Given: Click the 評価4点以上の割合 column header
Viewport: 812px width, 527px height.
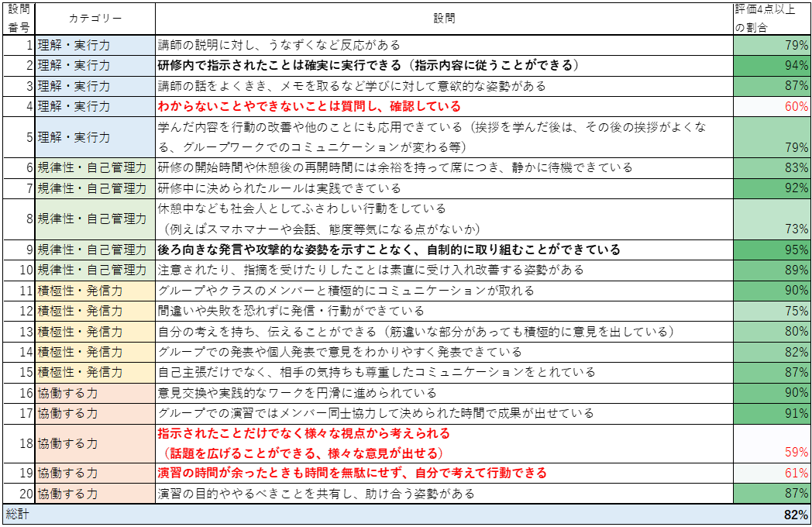Looking at the screenshot, I should point(772,19).
